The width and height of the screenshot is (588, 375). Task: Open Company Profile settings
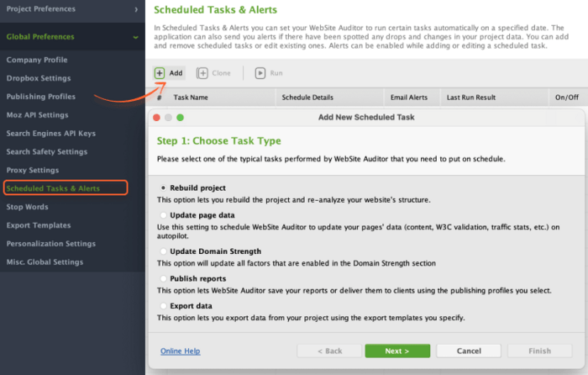coord(37,60)
